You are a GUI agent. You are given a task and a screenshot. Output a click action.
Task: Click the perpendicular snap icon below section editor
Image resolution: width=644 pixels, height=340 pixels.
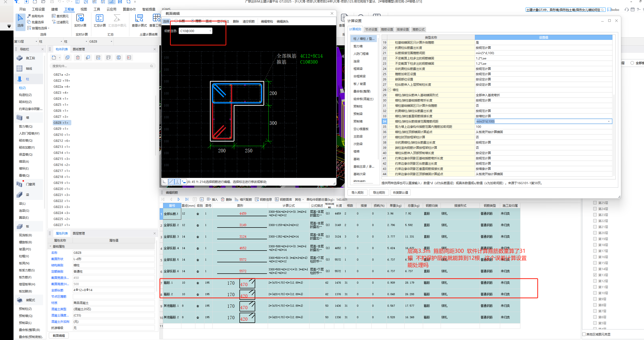coord(177,182)
